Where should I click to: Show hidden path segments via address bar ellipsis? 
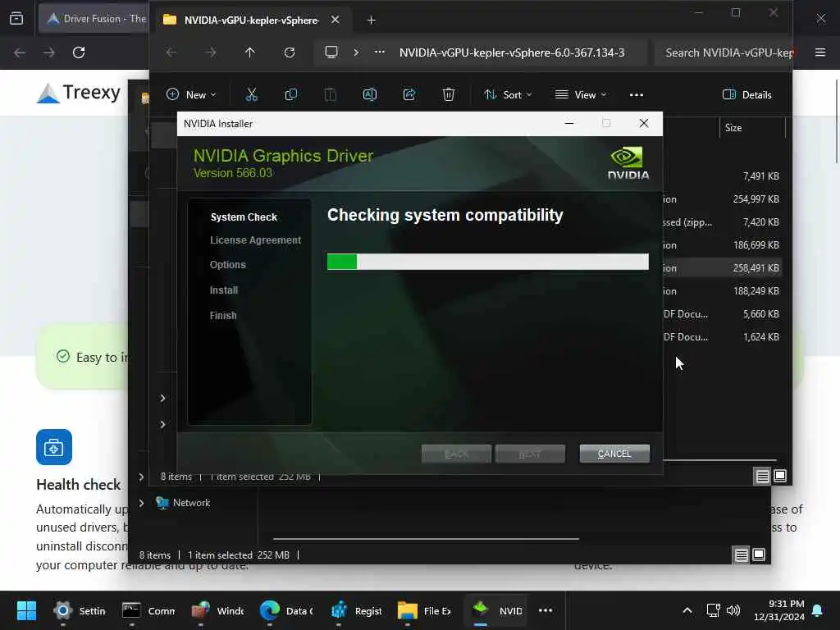point(380,52)
